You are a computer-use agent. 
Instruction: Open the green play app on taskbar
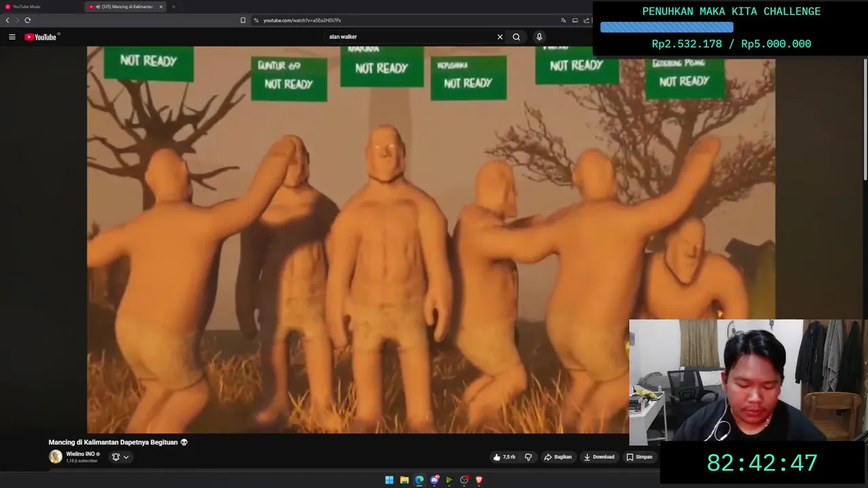[449, 480]
